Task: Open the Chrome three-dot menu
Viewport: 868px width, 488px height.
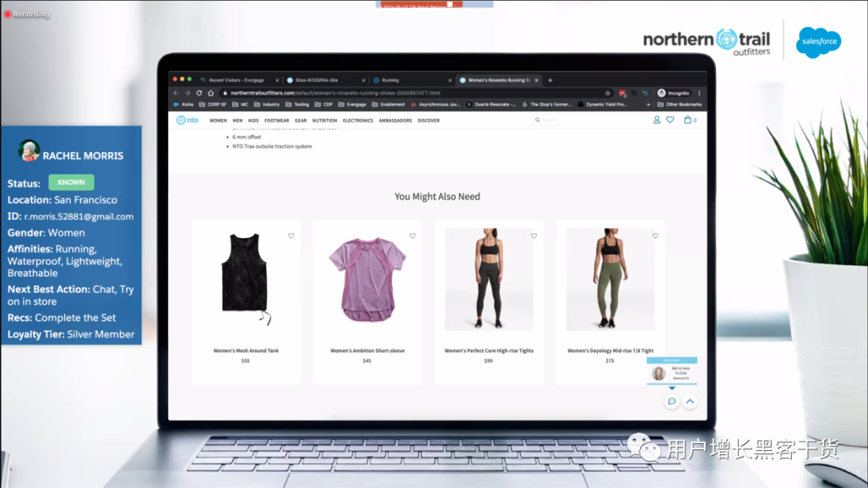Action: click(699, 93)
